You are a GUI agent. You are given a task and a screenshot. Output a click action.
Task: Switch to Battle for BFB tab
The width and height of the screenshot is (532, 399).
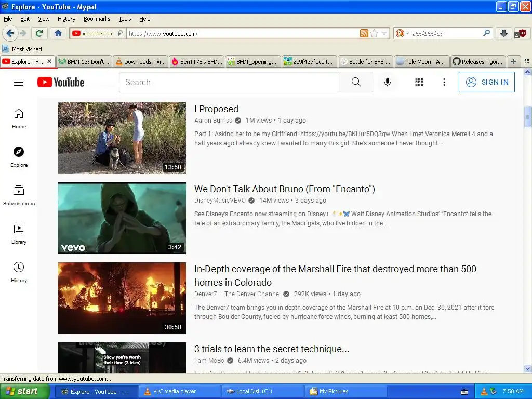point(365,62)
